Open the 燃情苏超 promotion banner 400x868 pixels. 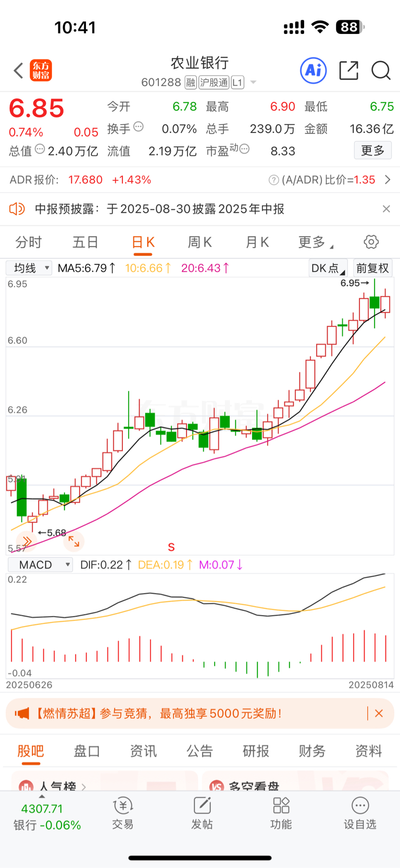pos(200,713)
